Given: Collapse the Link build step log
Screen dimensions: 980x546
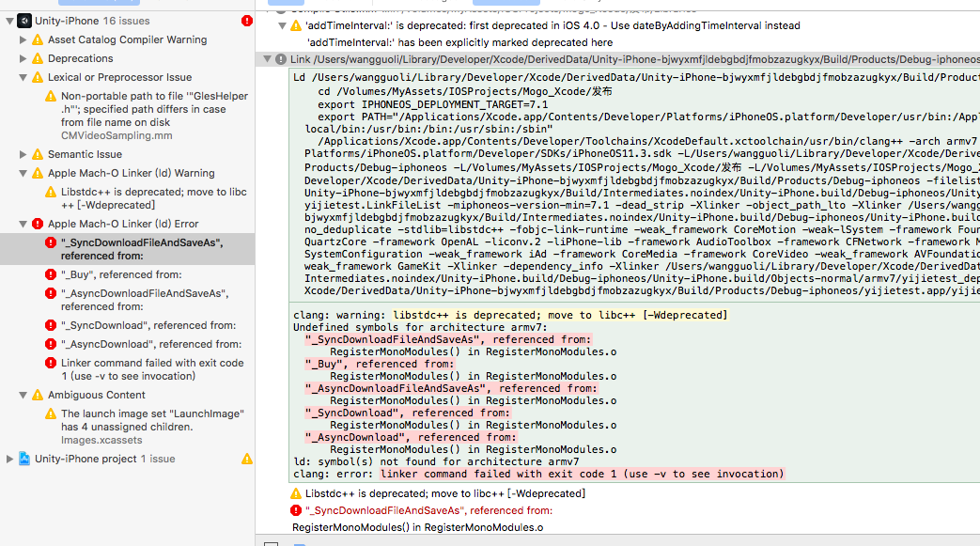Looking at the screenshot, I should [268, 59].
